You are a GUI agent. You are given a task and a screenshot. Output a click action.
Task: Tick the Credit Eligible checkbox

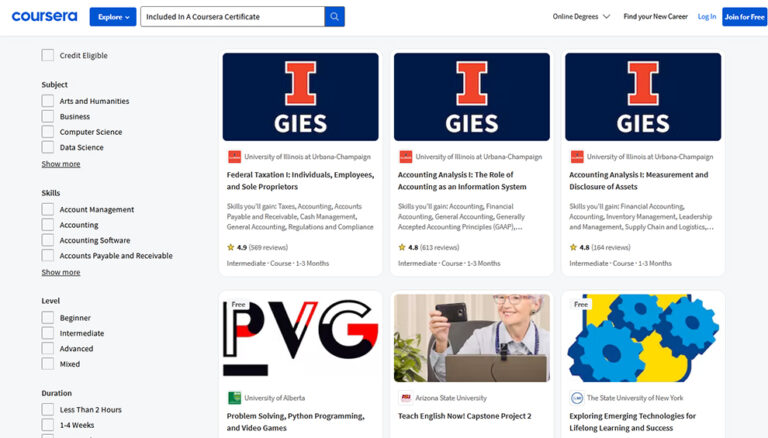[x=48, y=55]
